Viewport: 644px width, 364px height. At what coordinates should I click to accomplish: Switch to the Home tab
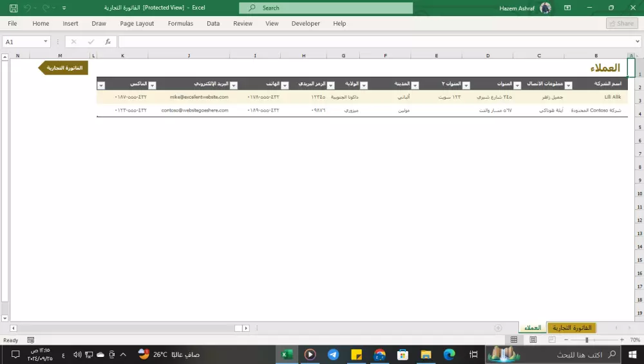(41, 23)
